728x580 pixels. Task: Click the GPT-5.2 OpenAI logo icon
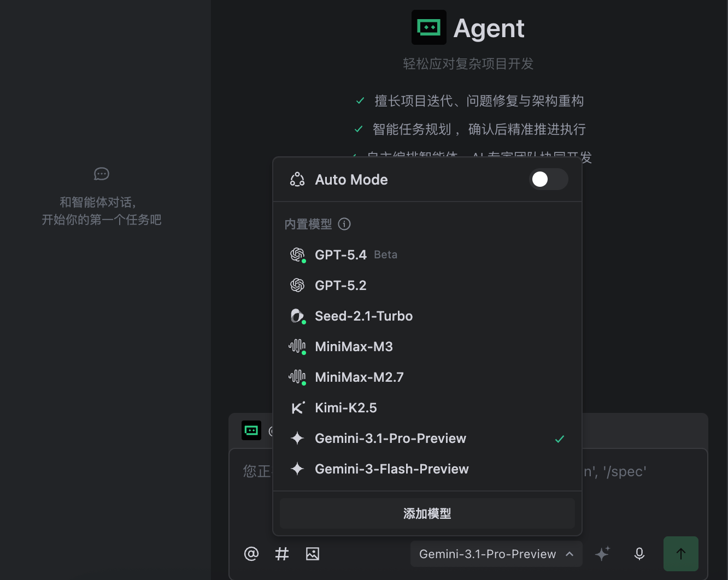[x=297, y=285]
